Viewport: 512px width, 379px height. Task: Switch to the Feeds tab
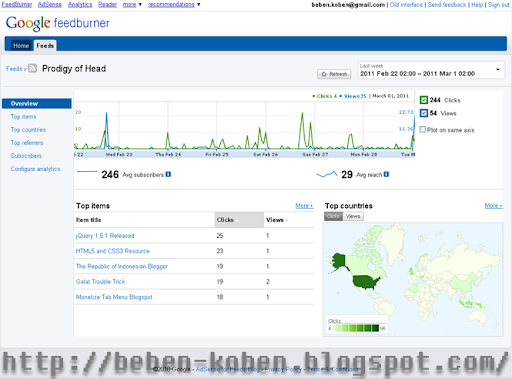click(x=45, y=45)
